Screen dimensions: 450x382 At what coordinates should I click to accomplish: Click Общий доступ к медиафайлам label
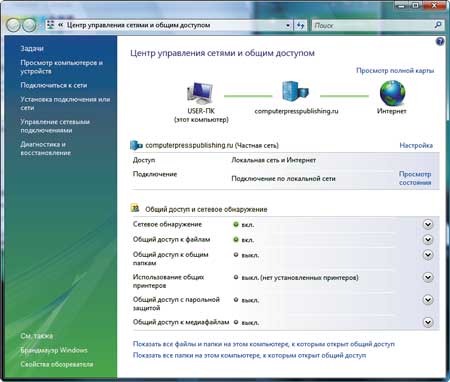pos(181,322)
